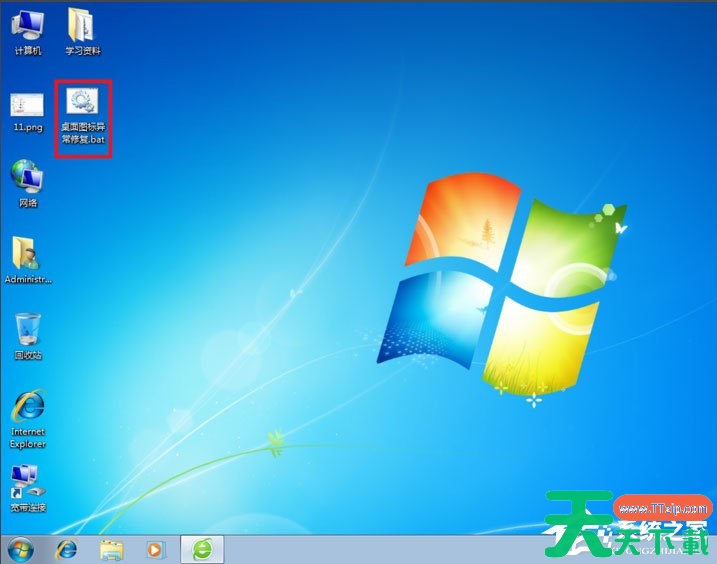717x564 pixels.
Task: Open Windows Media Player from the taskbar
Action: (x=155, y=549)
